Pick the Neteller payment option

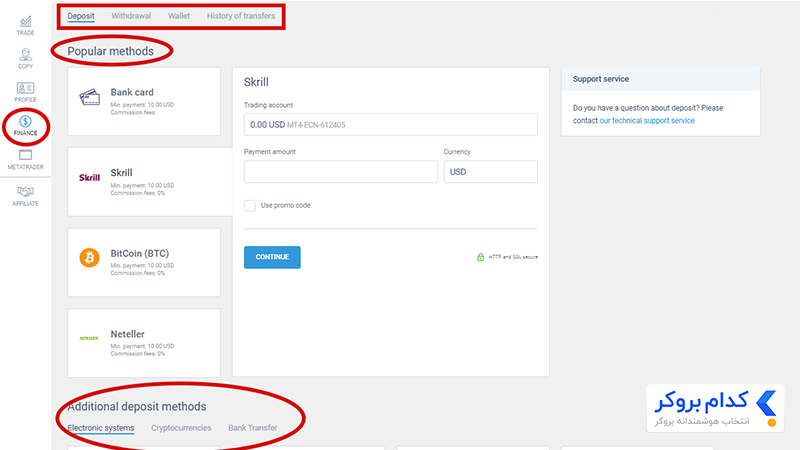[x=144, y=343]
